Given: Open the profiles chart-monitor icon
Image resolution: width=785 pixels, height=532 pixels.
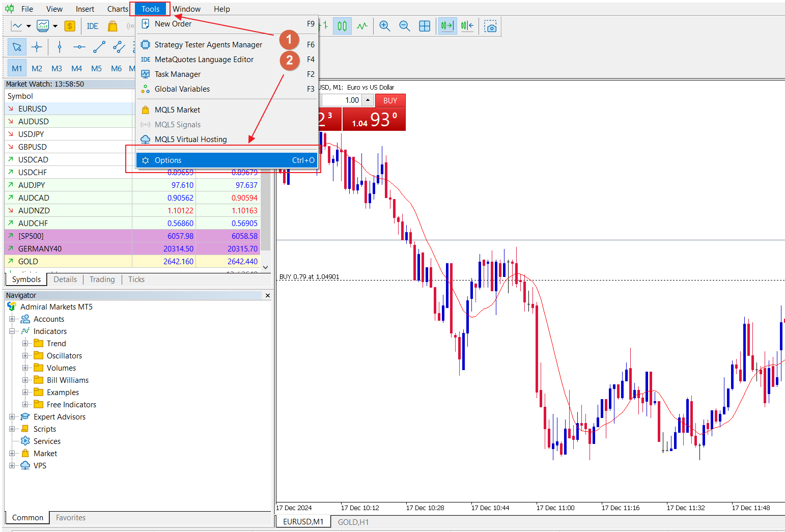Looking at the screenshot, I should [x=43, y=26].
